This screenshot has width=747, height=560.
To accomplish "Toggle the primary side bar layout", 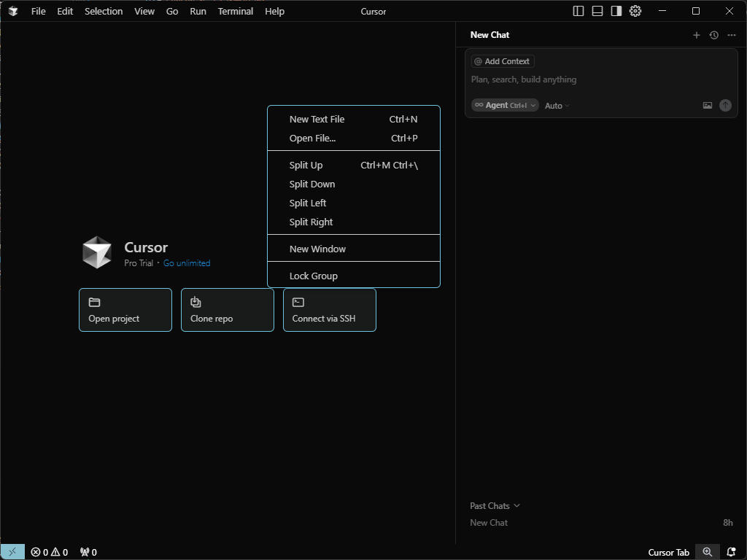I will (578, 11).
